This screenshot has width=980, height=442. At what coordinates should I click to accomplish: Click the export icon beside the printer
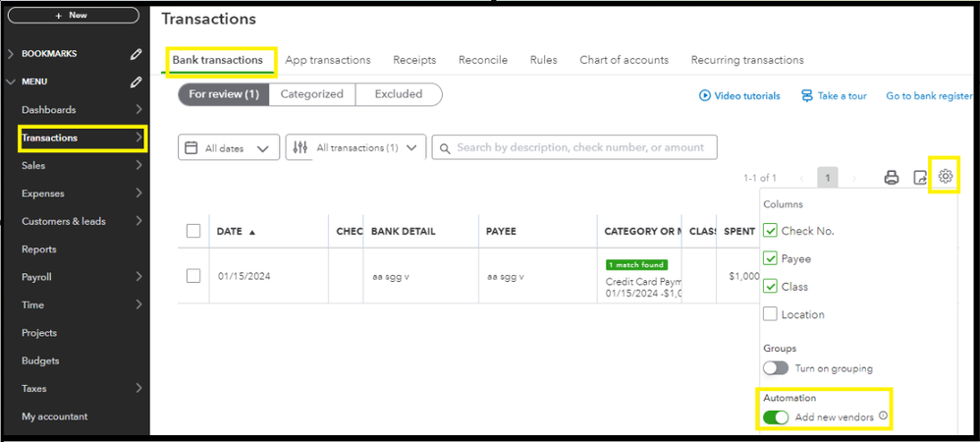[920, 178]
